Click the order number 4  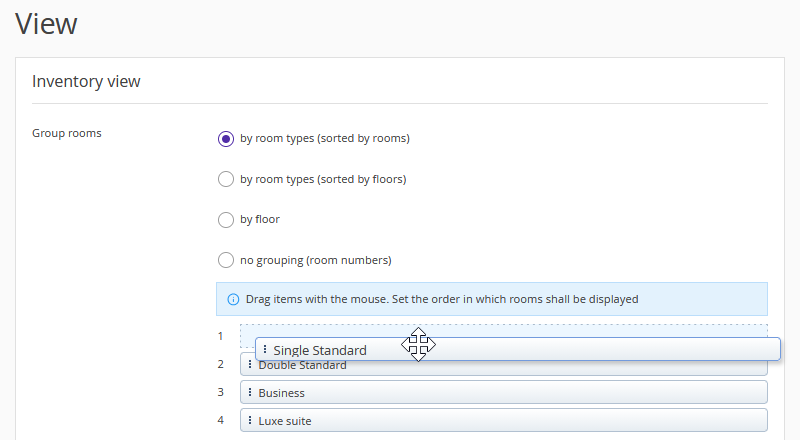point(221,420)
